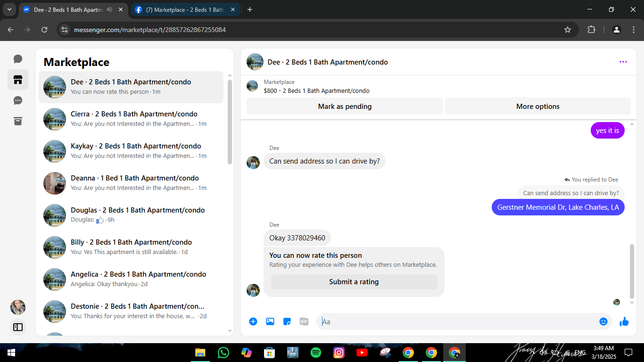The height and width of the screenshot is (362, 644).
Task: Choose a sticker icon
Action: click(287, 321)
